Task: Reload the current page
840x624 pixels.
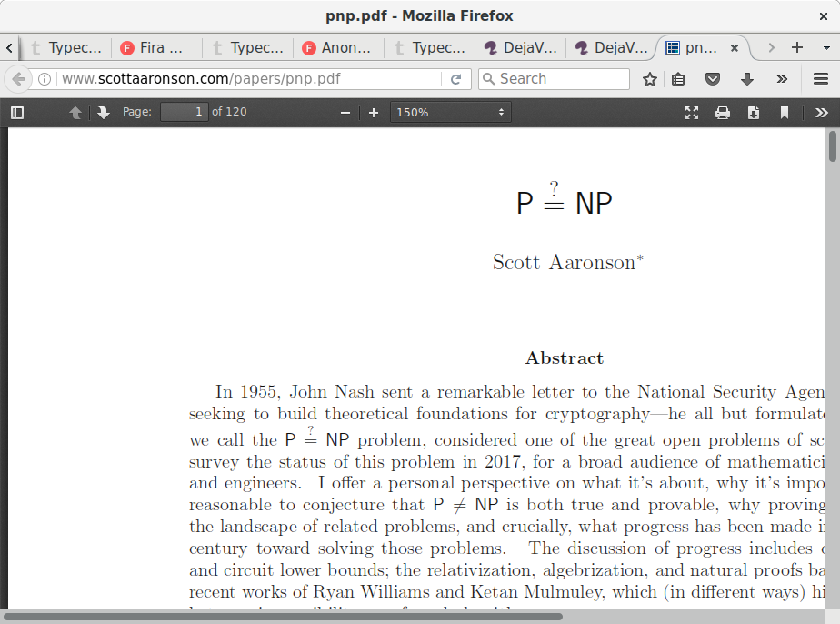Action: point(456,79)
